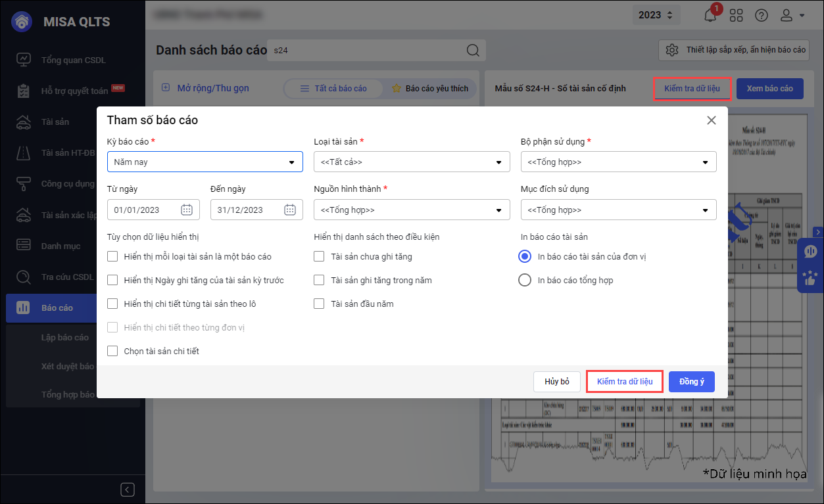Open calendar picker for Đến ngày
824x504 pixels.
(290, 210)
